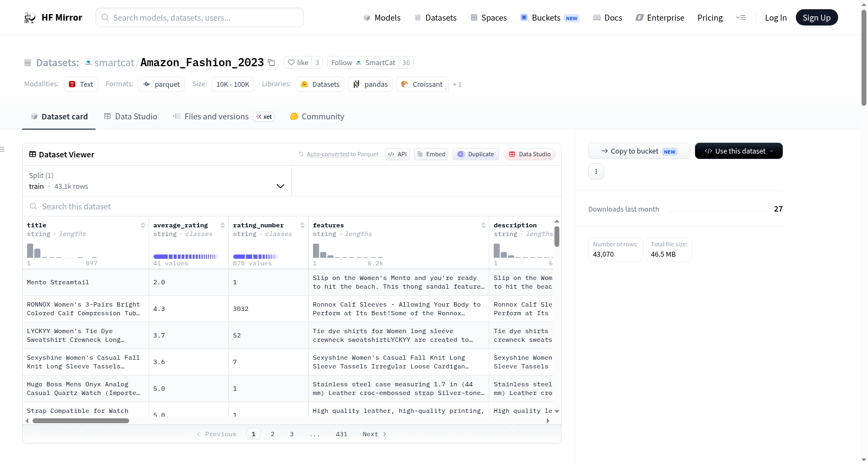Click the table's vertical scrollbar thumb

557,236
